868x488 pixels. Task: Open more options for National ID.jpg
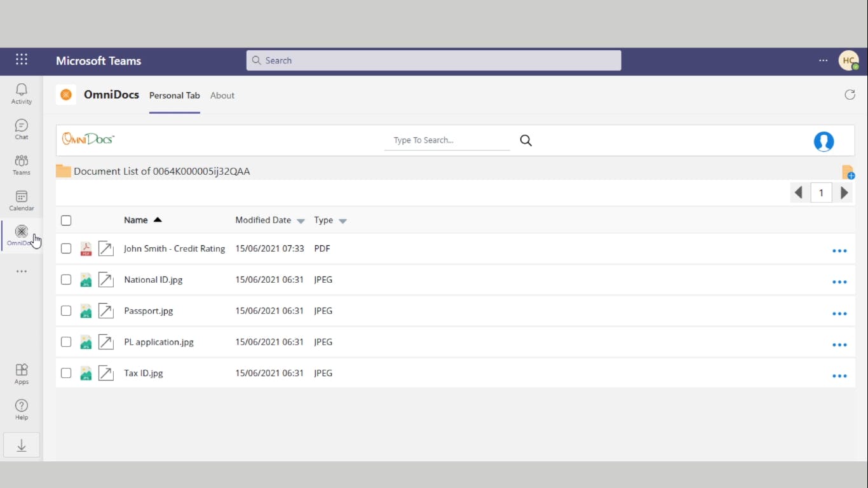[x=839, y=282]
